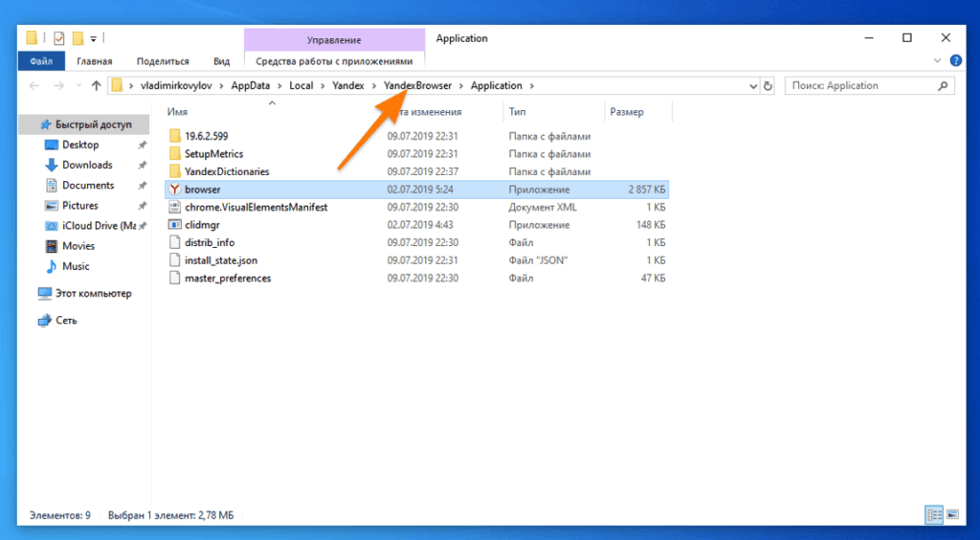Open address bar history dropdown
This screenshot has width=980, height=540.
click(x=753, y=86)
